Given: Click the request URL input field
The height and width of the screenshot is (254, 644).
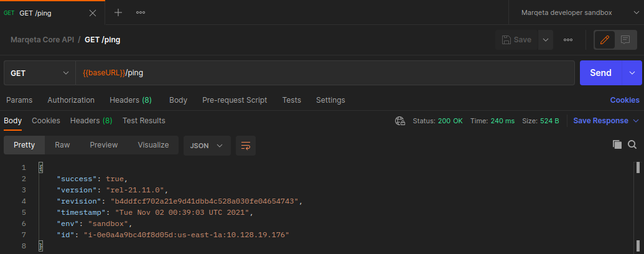Looking at the screenshot, I should 324,73.
